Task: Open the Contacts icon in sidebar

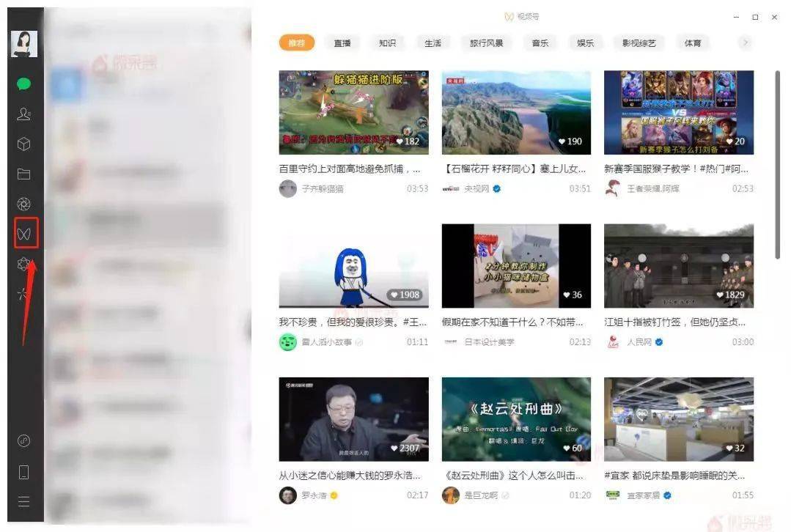Action: [x=24, y=114]
